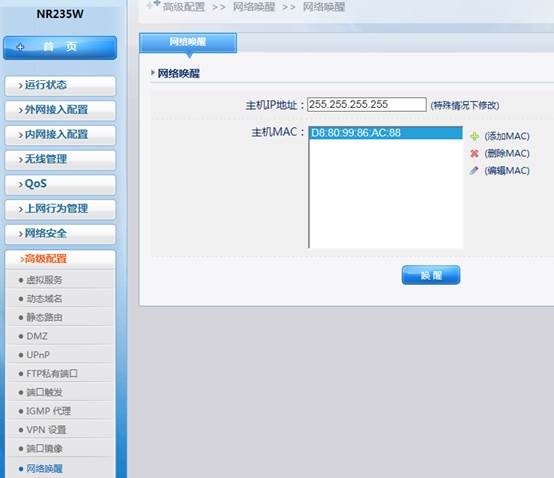This screenshot has height=478, width=554.
Task: Open the QoS menu section
Action: 60,184
